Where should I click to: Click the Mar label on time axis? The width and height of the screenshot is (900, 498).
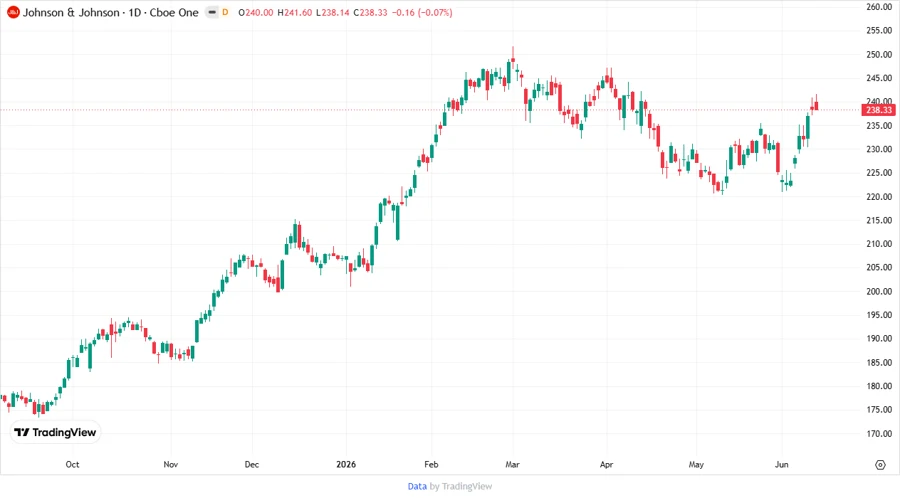tap(512, 465)
